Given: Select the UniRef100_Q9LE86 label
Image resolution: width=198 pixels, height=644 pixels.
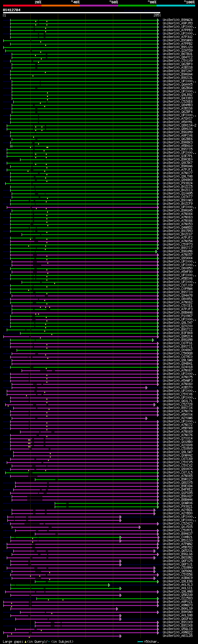Looking at the screenshot, I should point(178,581).
